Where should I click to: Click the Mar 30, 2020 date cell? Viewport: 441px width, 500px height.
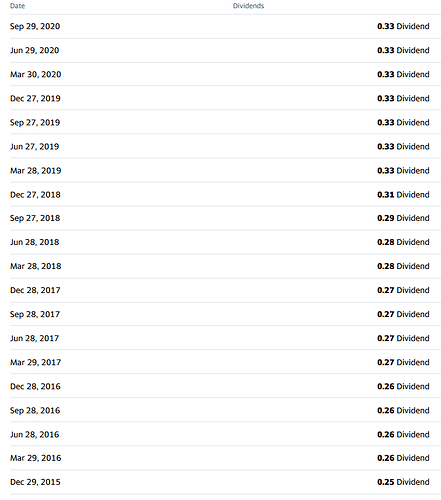tap(36, 74)
